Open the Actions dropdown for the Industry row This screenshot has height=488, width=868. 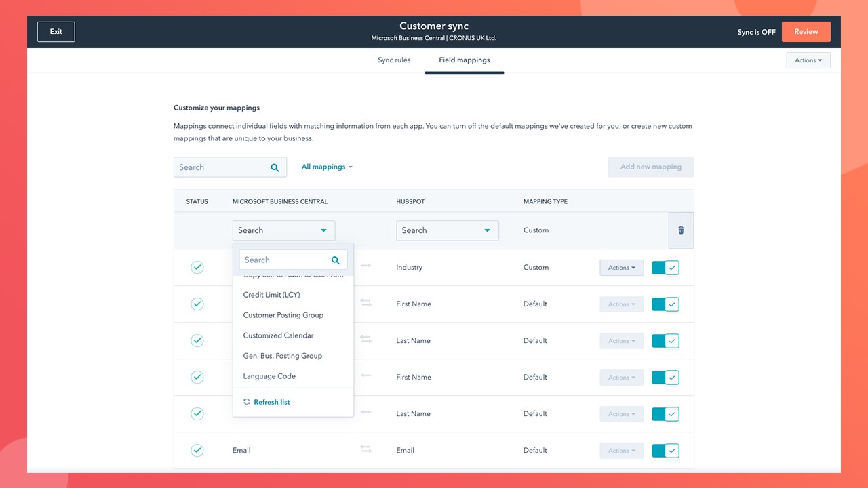(622, 268)
